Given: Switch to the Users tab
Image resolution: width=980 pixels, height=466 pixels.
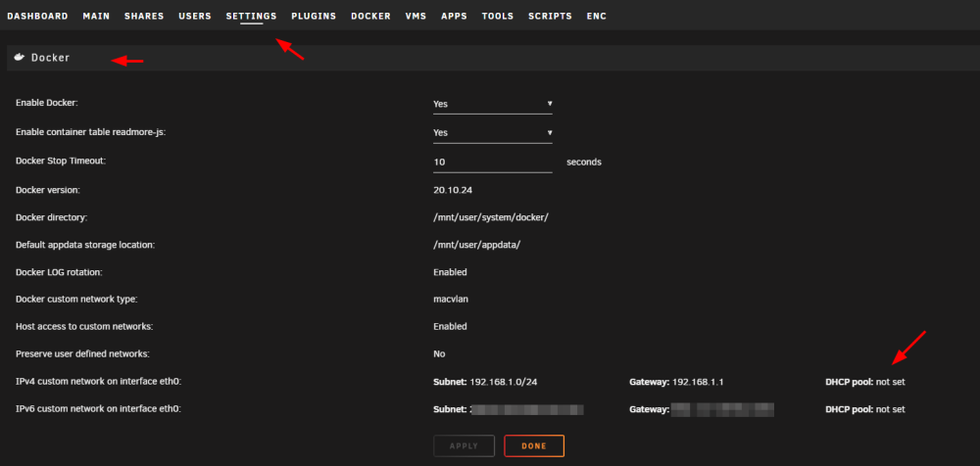Looking at the screenshot, I should pos(195,17).
